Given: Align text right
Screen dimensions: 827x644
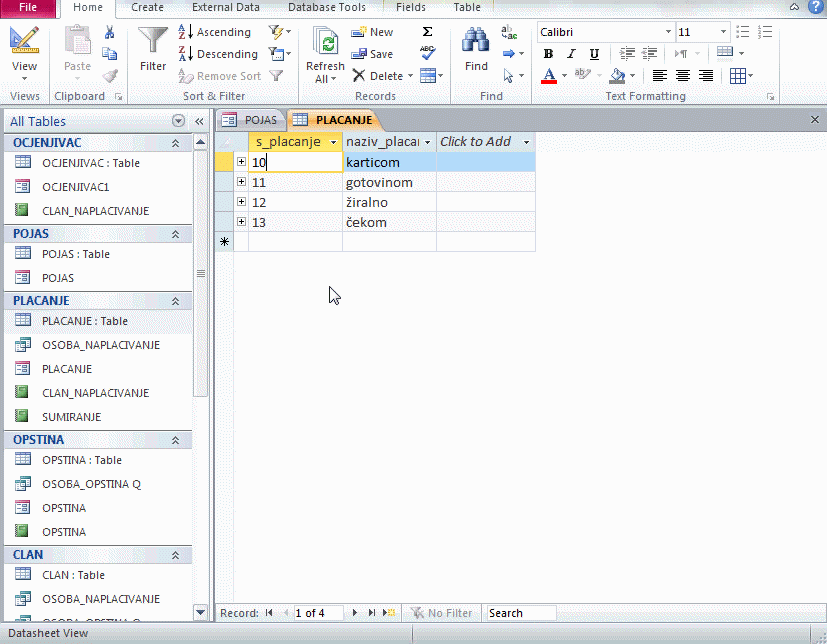Looking at the screenshot, I should [x=706, y=76].
